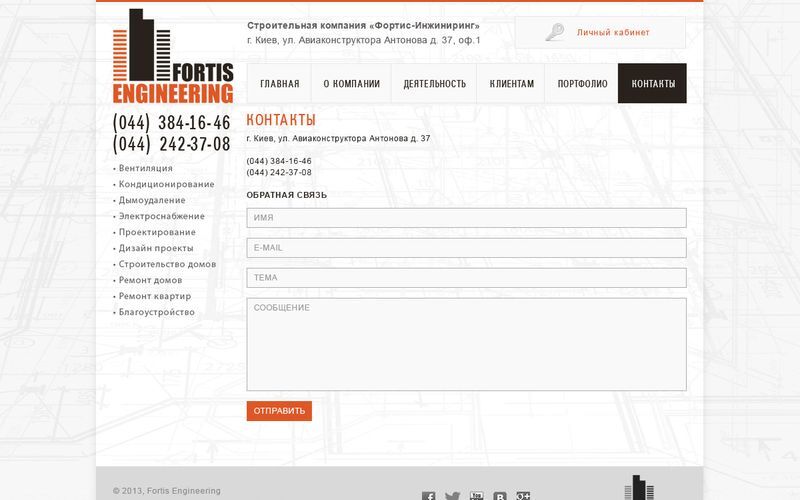Go to the Главная menu tab
Screen dimensions: 800x500
279,84
